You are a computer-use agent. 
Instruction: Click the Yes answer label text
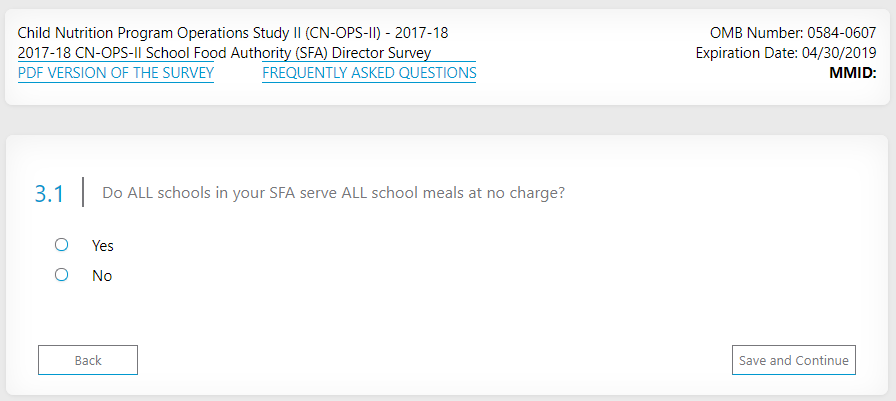[x=103, y=245]
